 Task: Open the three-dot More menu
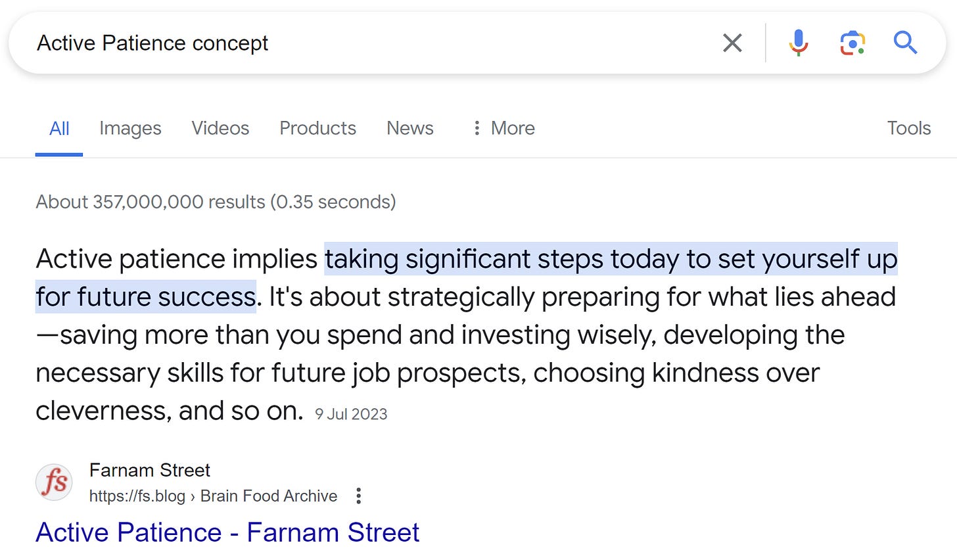503,128
